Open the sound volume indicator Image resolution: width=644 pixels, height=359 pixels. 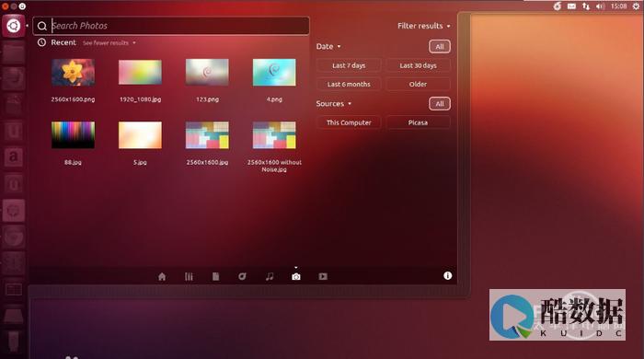[x=600, y=6]
